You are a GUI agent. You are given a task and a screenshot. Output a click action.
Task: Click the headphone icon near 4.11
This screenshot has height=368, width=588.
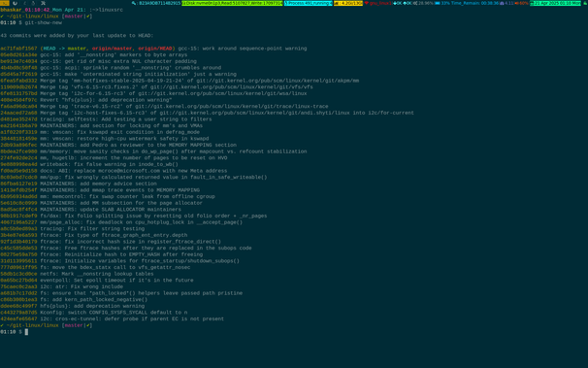tap(502, 3)
